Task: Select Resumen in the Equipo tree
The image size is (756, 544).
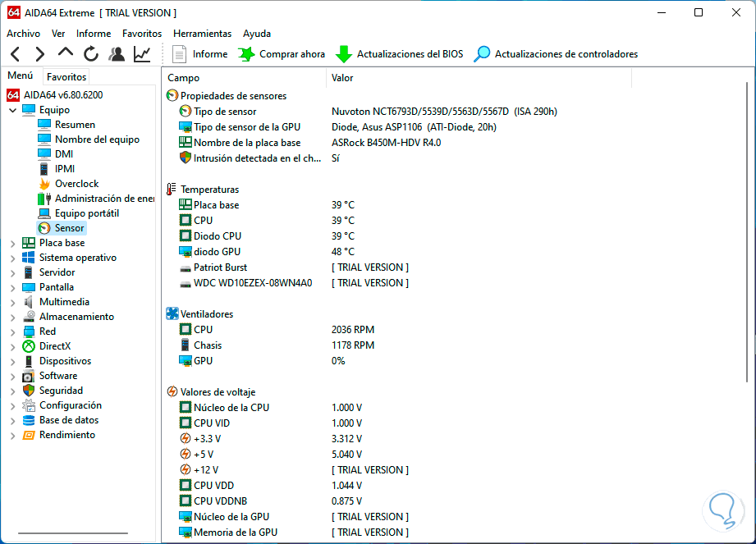Action: [75, 125]
